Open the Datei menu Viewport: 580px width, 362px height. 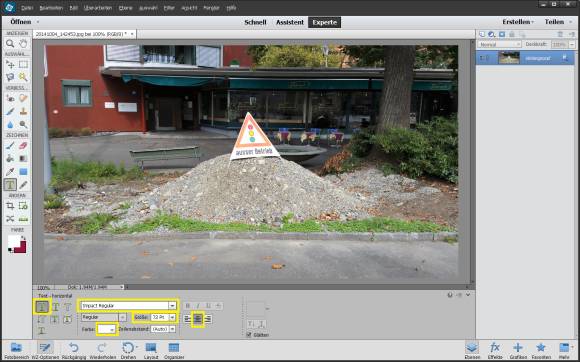pyautogui.click(x=27, y=8)
